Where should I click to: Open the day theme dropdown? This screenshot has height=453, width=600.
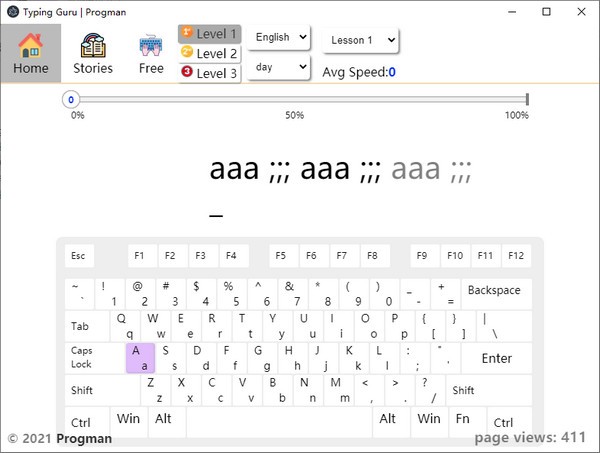click(279, 67)
